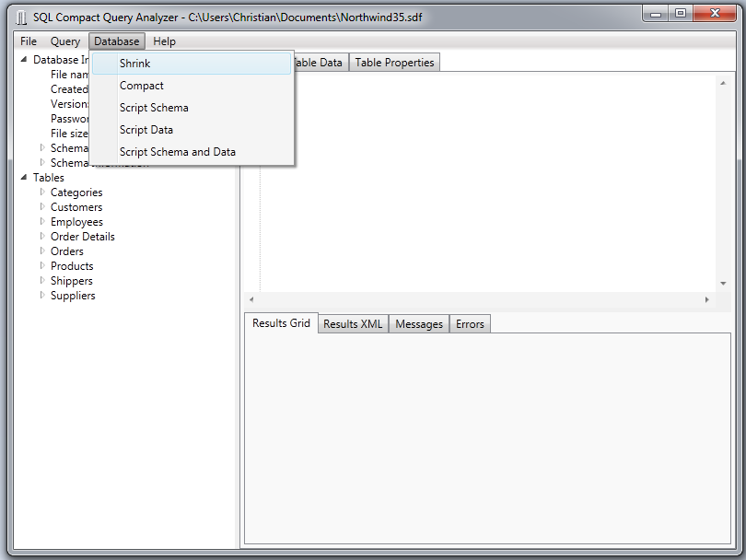Expand the Shippers table node
The width and height of the screenshot is (746, 560).
coord(42,280)
